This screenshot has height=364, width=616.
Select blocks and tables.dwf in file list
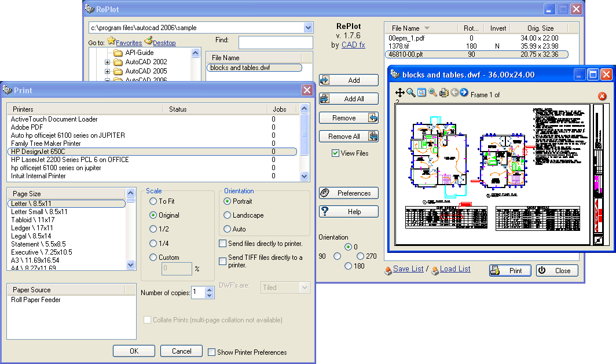[254, 68]
